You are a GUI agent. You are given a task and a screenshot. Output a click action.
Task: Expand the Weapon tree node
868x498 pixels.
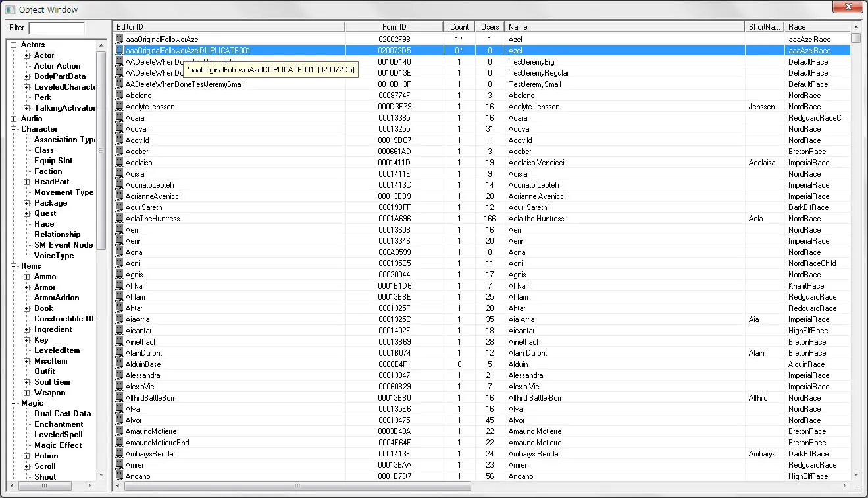pyautogui.click(x=27, y=393)
